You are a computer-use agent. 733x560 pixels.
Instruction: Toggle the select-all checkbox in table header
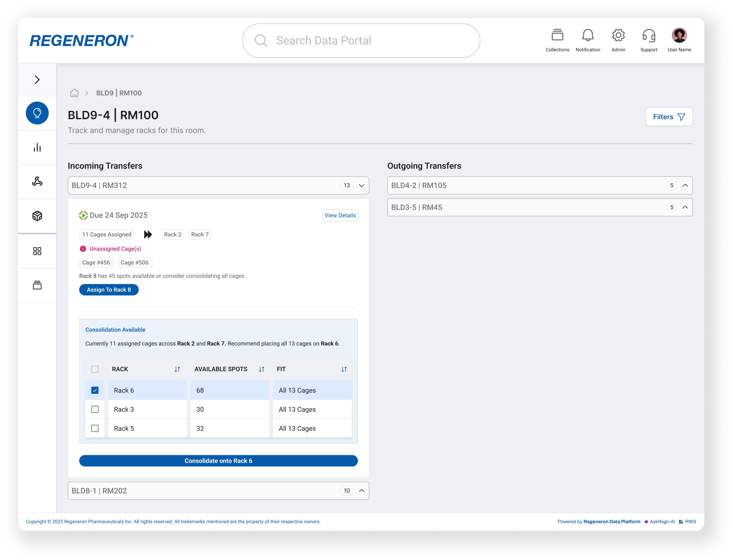[95, 369]
